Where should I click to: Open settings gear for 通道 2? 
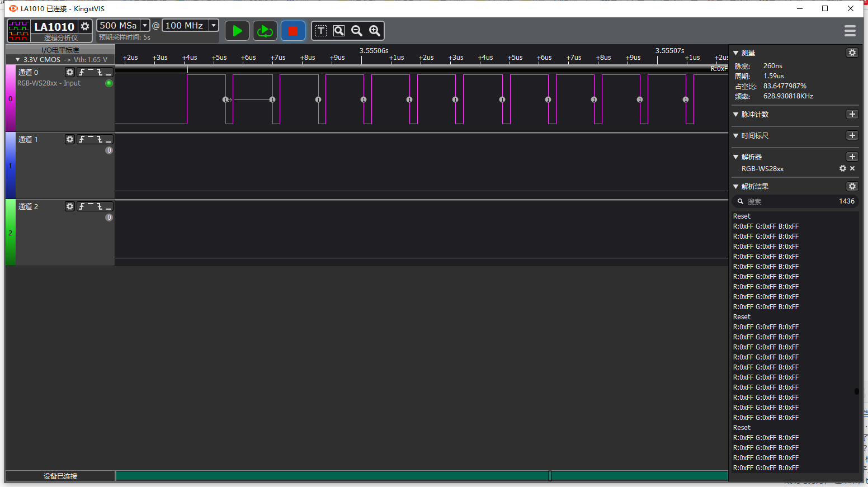pyautogui.click(x=70, y=206)
